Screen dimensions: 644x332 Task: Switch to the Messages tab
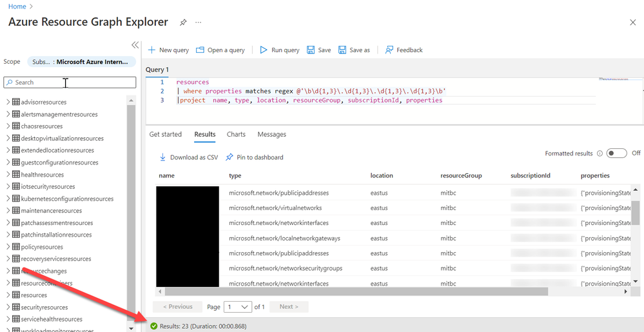click(272, 134)
